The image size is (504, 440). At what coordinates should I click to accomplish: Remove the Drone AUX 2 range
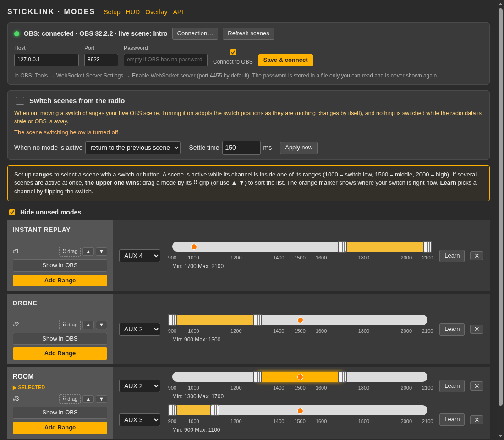[x=477, y=329]
